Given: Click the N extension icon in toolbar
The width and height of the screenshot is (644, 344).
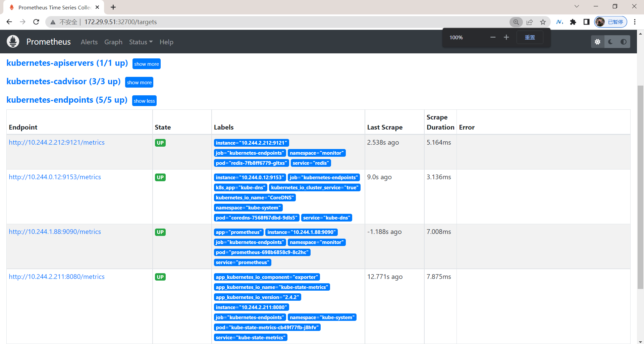Looking at the screenshot, I should [559, 22].
